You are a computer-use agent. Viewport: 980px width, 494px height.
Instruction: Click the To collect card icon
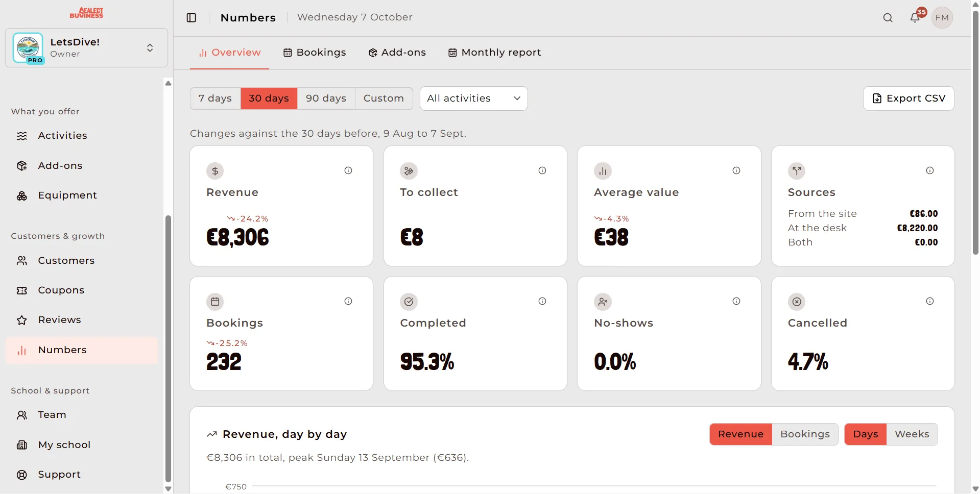click(x=409, y=171)
